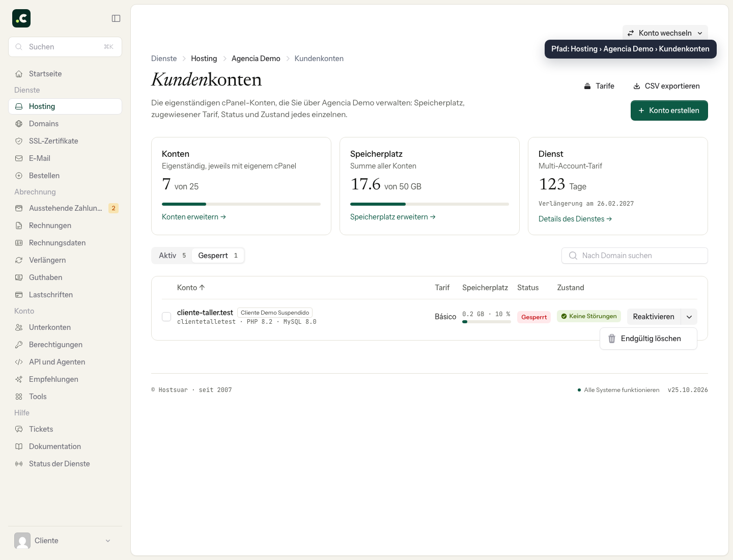Open Tarife plans icon button

(x=587, y=86)
